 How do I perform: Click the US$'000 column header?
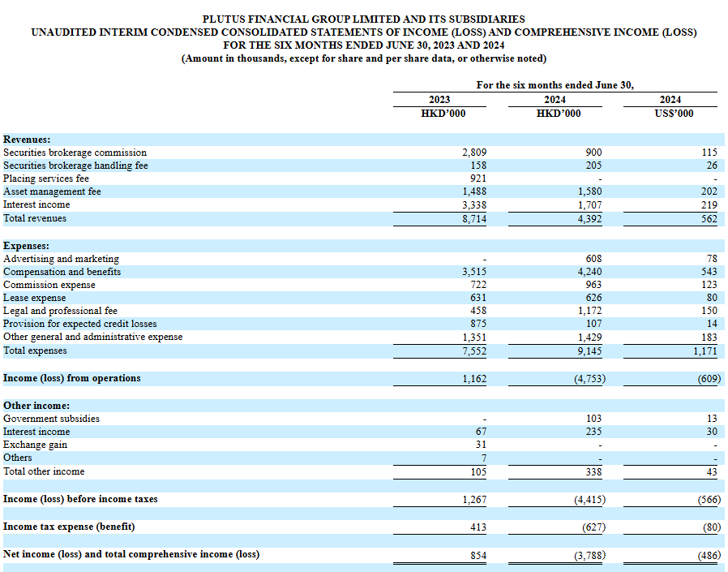point(674,114)
